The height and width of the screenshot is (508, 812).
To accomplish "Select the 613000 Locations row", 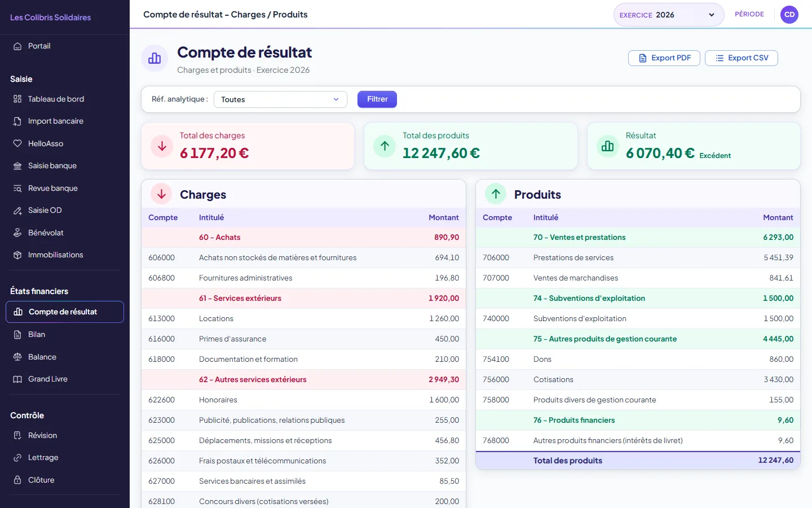I will [303, 319].
